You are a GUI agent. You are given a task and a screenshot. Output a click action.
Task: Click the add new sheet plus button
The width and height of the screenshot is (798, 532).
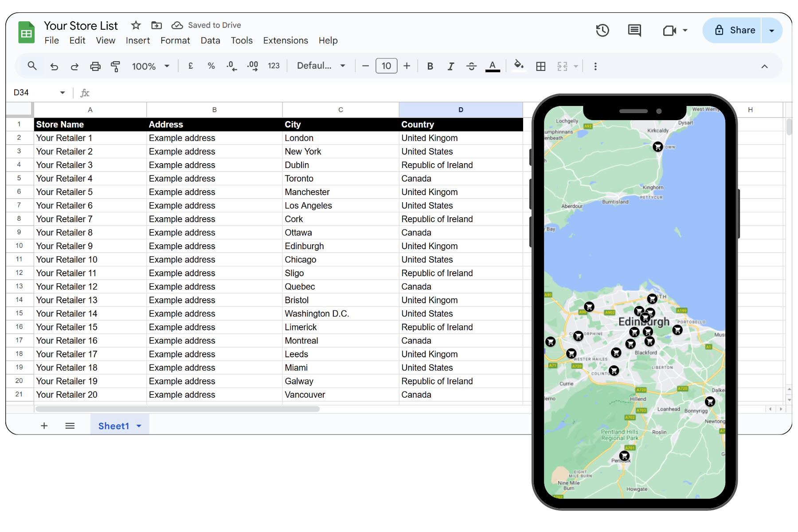pyautogui.click(x=44, y=426)
